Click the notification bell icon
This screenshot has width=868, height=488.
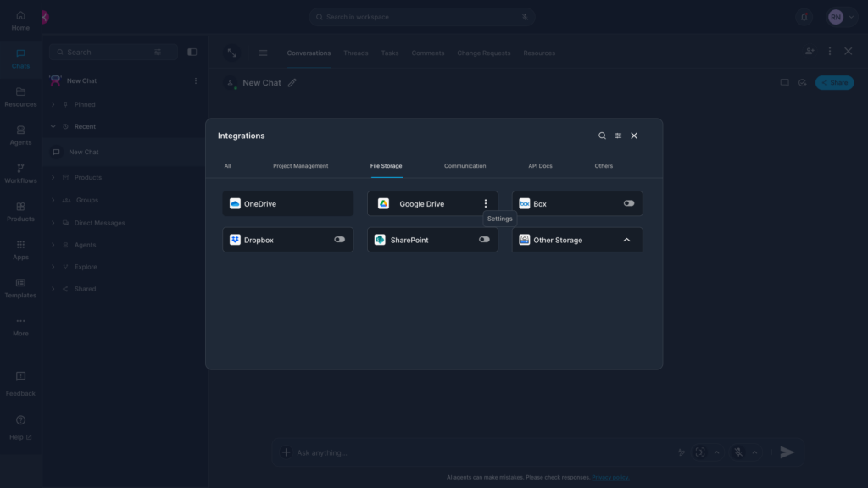(x=804, y=17)
